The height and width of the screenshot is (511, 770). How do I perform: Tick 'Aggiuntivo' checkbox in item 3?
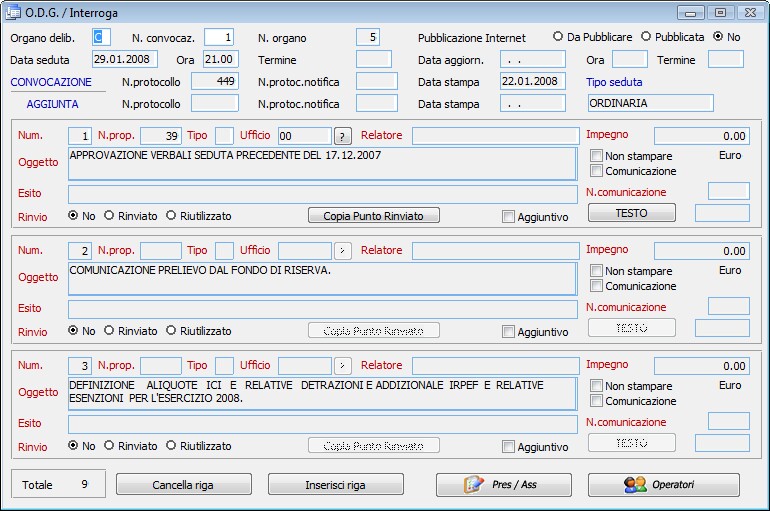click(508, 447)
